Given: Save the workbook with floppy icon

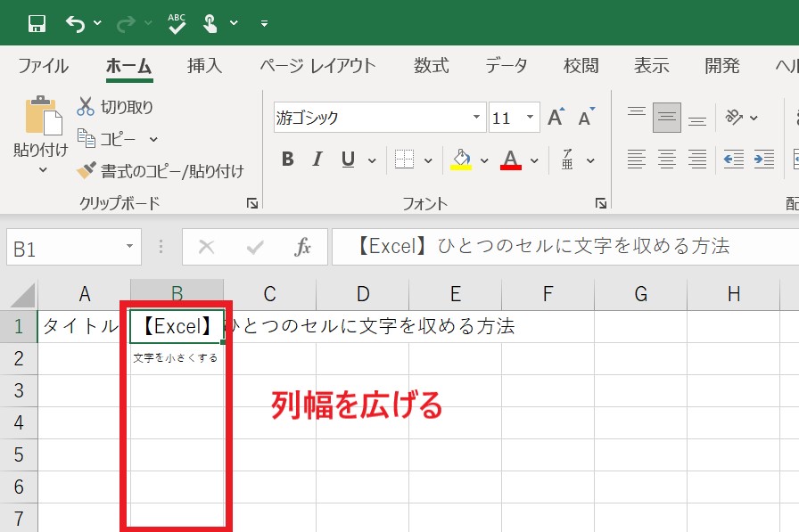Looking at the screenshot, I should pos(37,23).
